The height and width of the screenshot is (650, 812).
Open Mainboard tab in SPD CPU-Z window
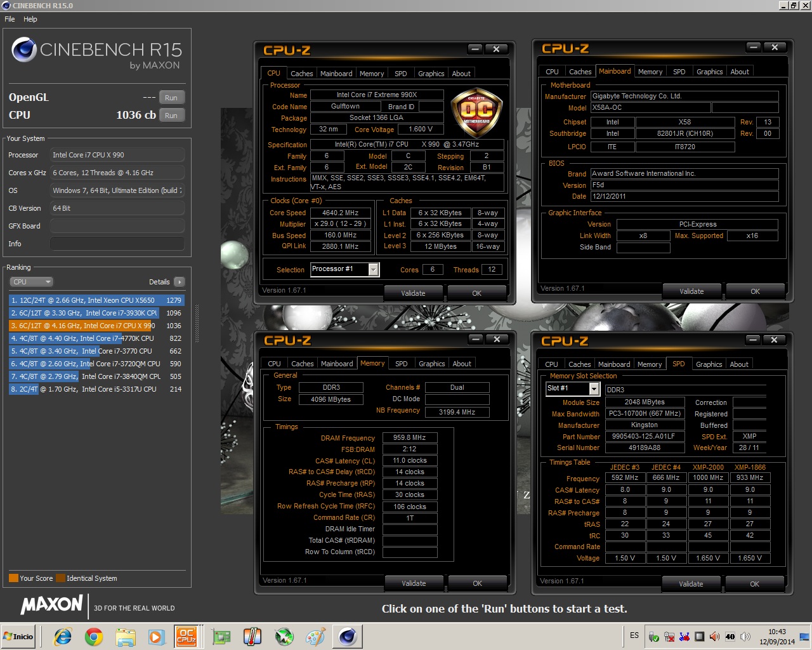[614, 364]
